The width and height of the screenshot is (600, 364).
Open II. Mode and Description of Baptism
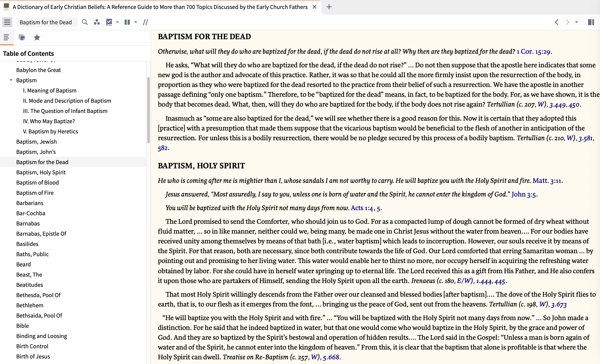pos(67,101)
